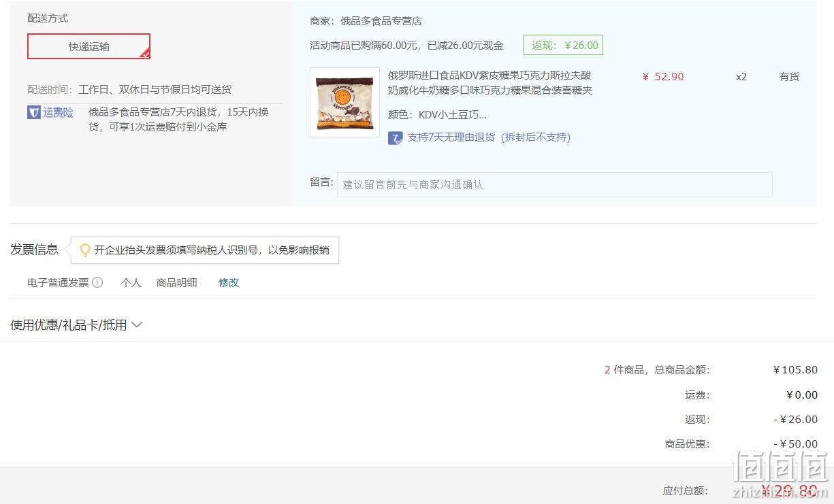This screenshot has height=504, width=834.
Task: Click the cashback amount -¥26.00 in the summary
Action: coord(796,420)
